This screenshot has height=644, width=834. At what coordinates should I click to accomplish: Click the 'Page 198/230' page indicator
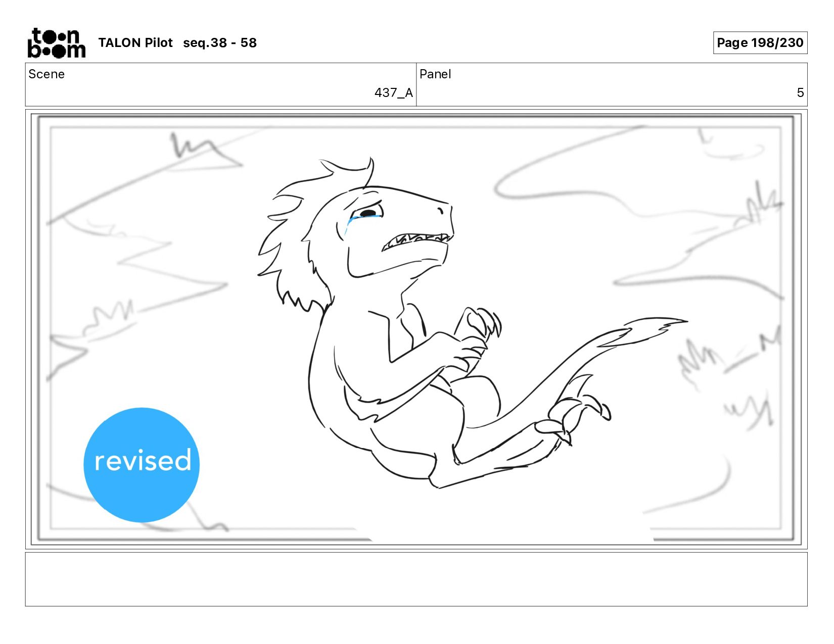[760, 43]
